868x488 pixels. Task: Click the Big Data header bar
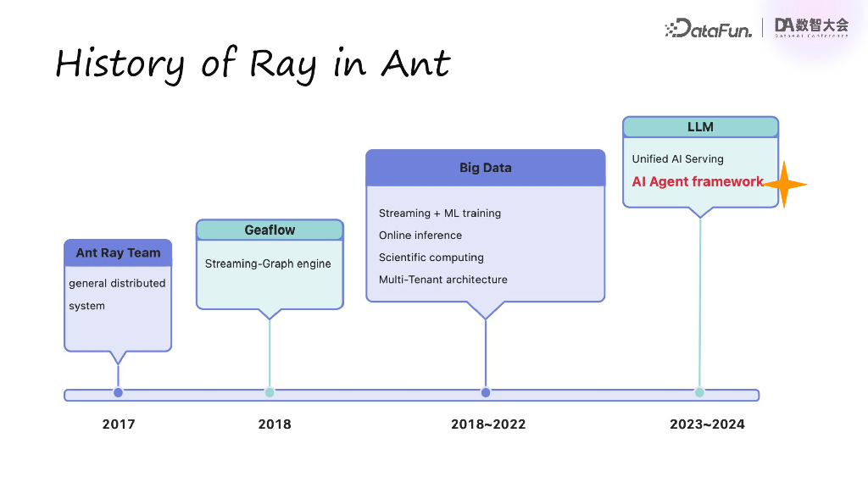click(486, 168)
